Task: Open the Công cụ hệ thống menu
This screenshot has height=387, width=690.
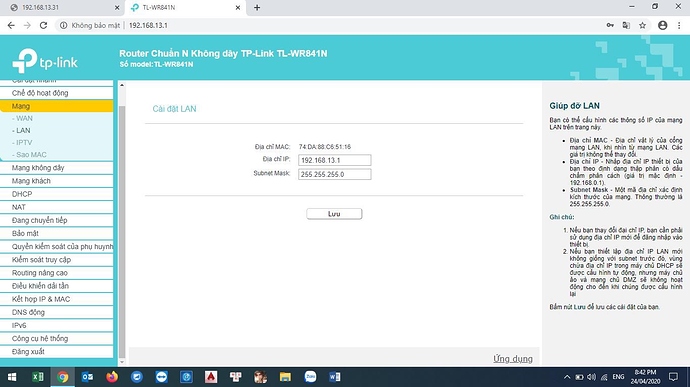Action: click(57, 339)
